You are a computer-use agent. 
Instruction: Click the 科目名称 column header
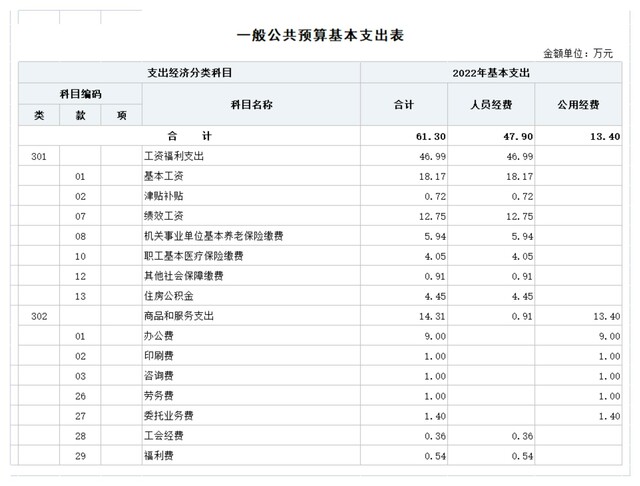pyautogui.click(x=251, y=104)
